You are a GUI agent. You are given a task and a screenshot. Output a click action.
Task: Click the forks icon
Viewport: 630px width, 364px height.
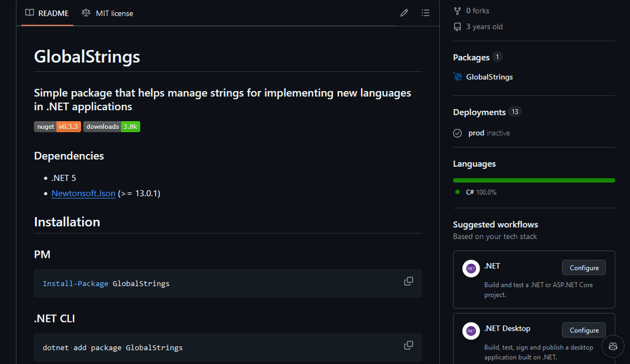pyautogui.click(x=457, y=10)
